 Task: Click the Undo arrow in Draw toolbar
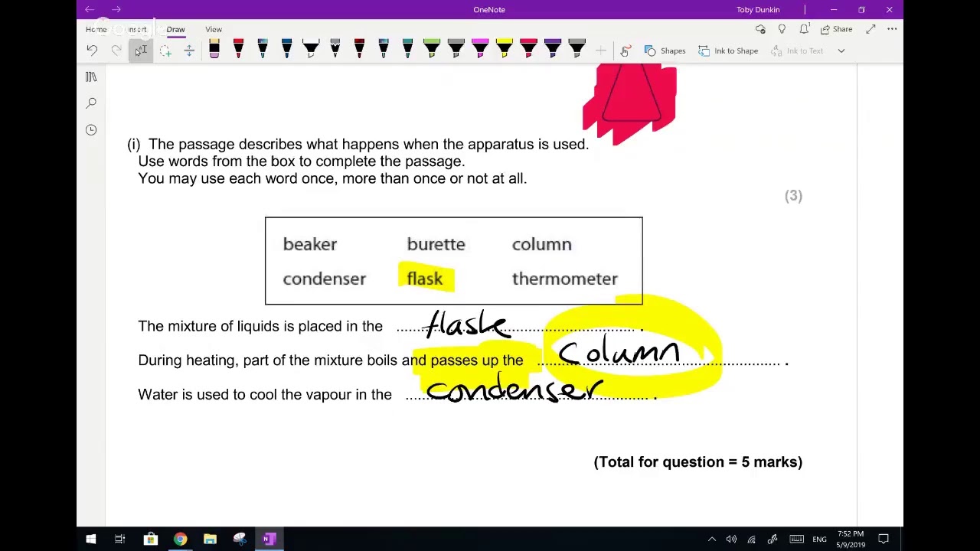coord(92,51)
